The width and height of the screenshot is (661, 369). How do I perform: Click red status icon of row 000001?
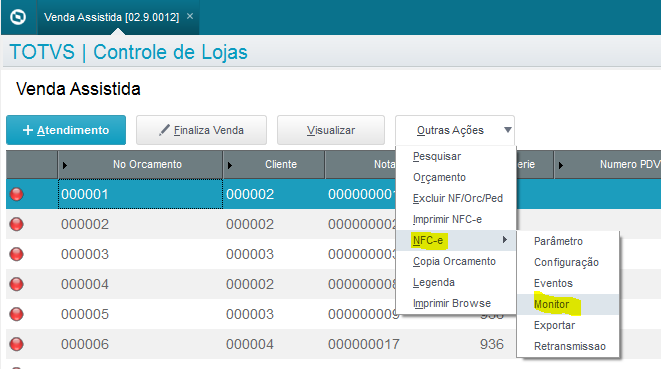click(x=16, y=194)
